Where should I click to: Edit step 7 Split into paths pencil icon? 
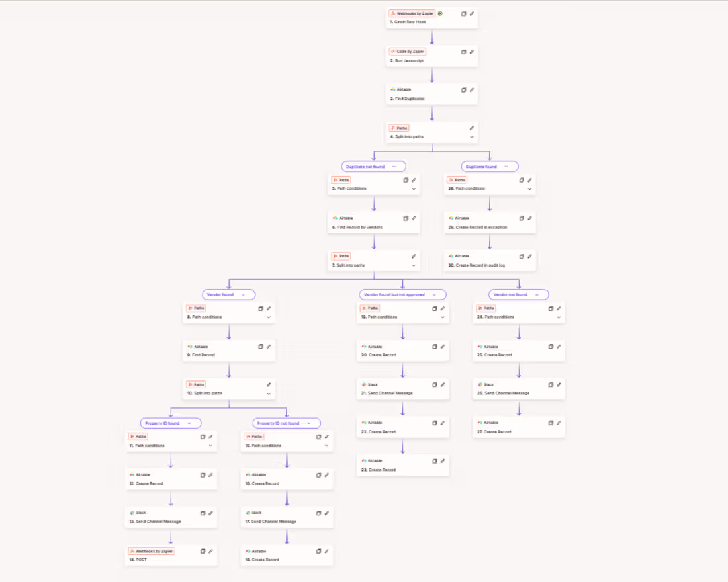414,256
